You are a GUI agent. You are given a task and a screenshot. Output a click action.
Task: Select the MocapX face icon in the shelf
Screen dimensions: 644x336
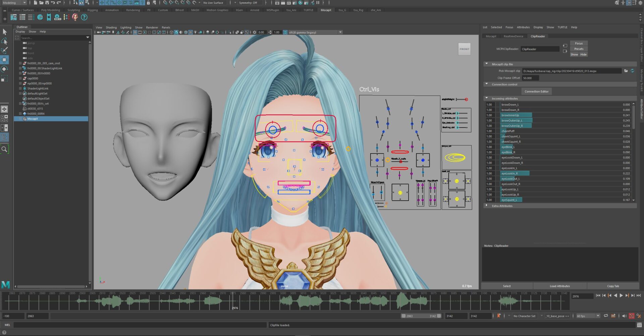click(75, 17)
